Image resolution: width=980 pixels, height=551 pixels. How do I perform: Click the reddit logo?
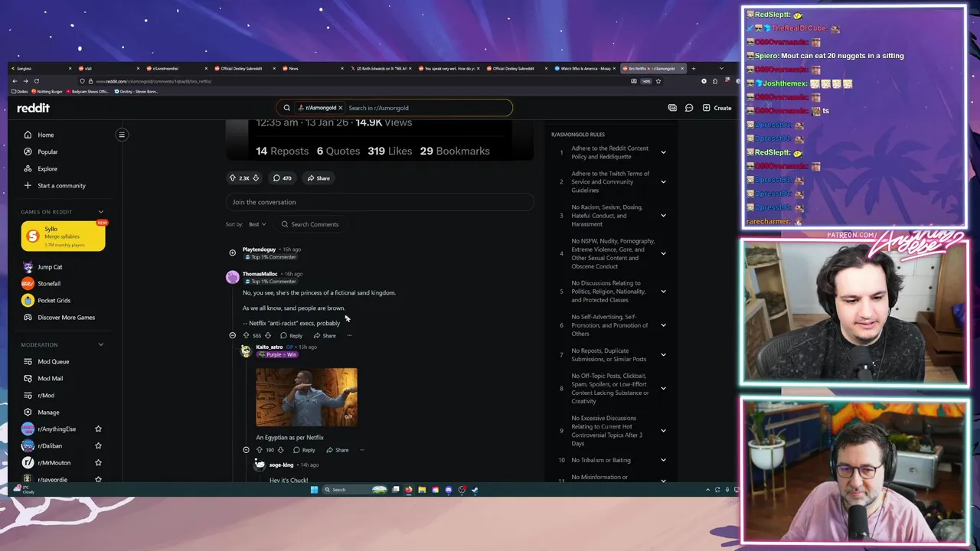[33, 108]
